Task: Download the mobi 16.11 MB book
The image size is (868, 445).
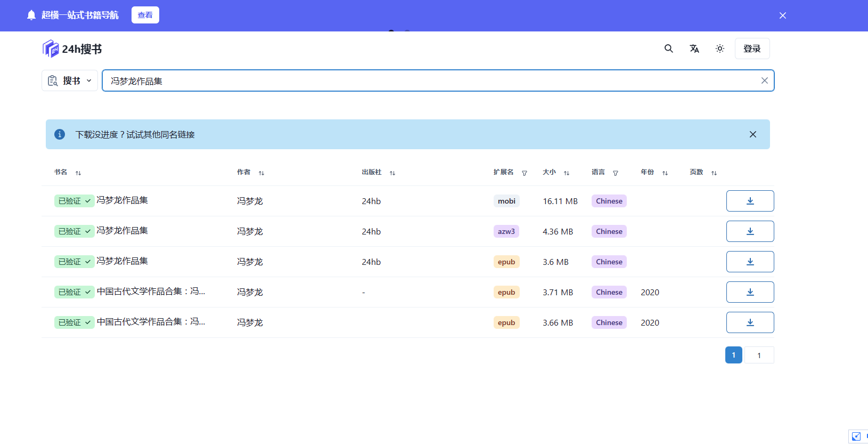Action: (750, 201)
